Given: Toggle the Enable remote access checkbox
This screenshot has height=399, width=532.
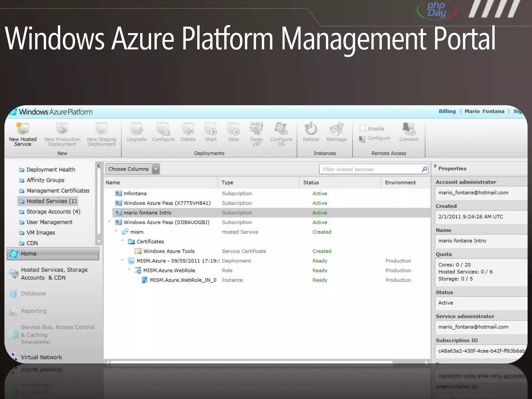Looking at the screenshot, I should 363,128.
